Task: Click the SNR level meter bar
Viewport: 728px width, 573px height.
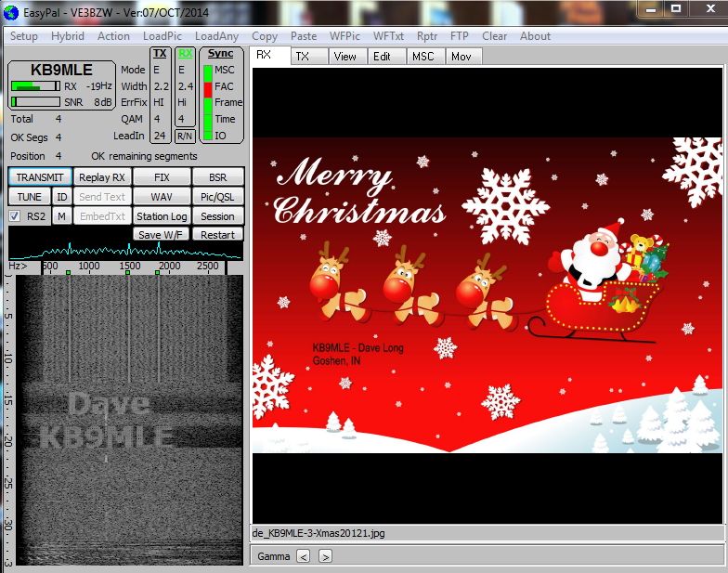Action: 35,102
